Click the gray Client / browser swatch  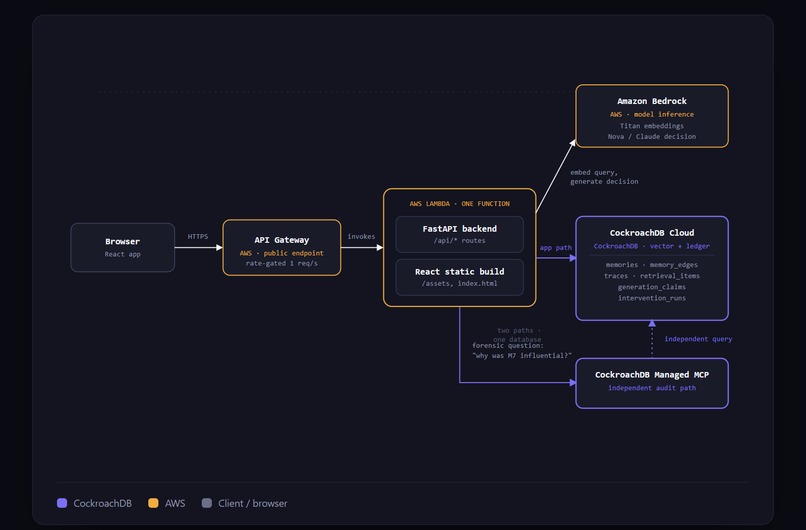point(207,503)
